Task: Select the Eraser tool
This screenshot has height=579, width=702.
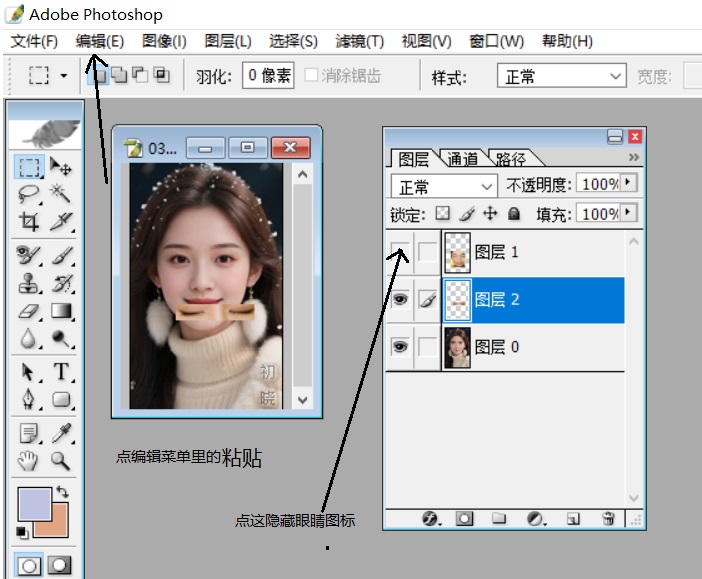Action: pyautogui.click(x=30, y=311)
